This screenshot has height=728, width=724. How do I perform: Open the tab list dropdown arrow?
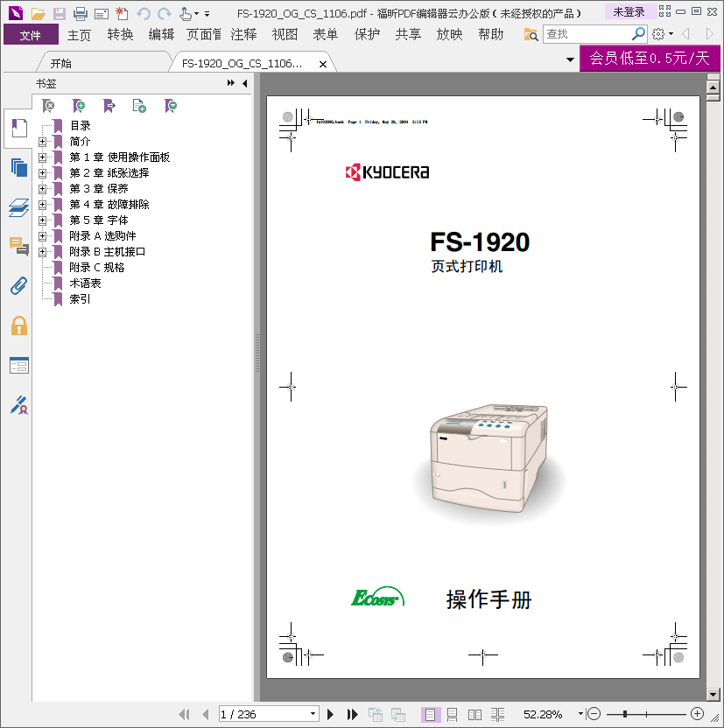point(570,59)
